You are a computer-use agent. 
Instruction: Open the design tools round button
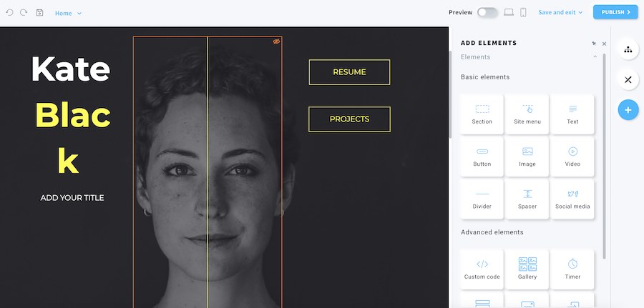click(628, 79)
